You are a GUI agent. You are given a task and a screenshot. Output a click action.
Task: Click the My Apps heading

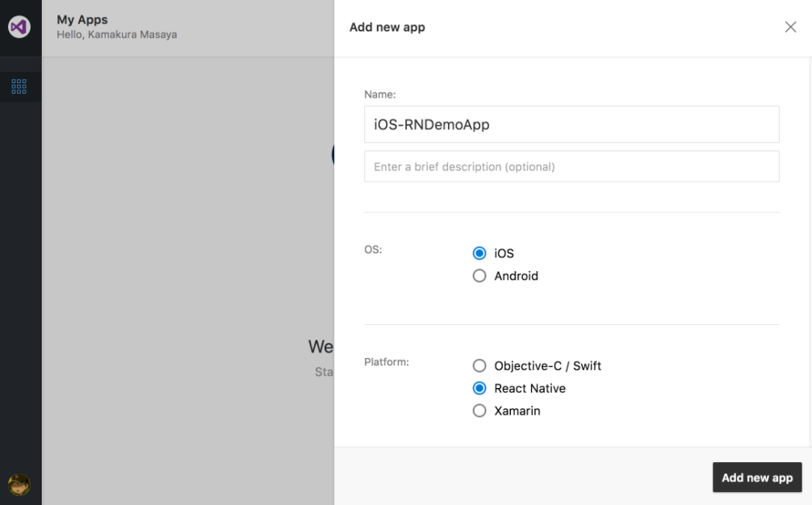(x=82, y=19)
